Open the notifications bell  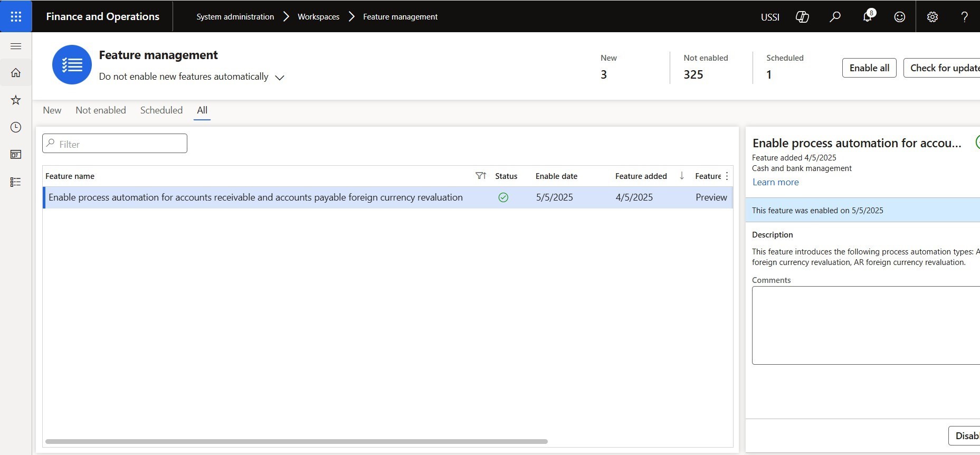pyautogui.click(x=867, y=17)
